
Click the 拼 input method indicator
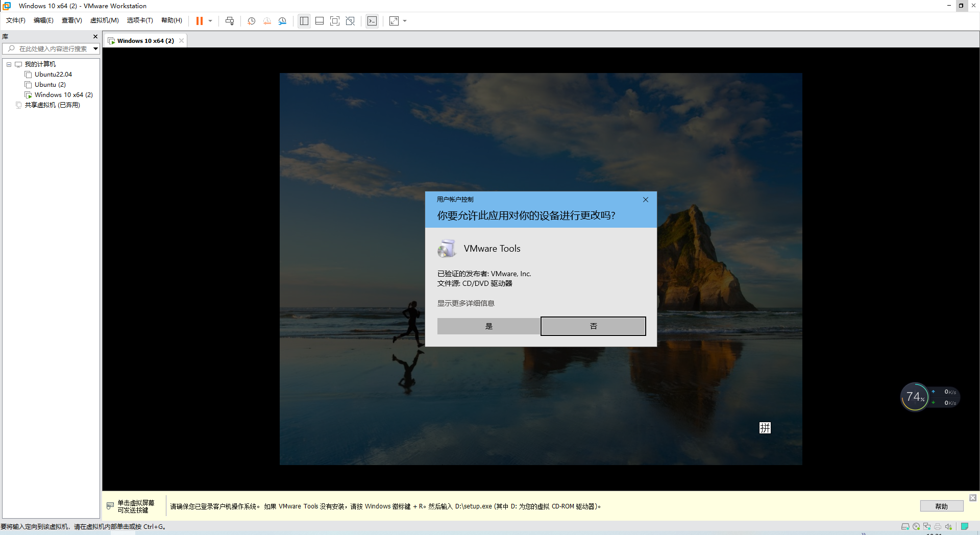[x=765, y=428]
